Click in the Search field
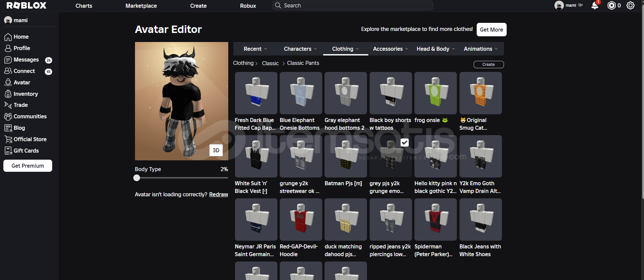The image size is (644, 280). [352, 5]
